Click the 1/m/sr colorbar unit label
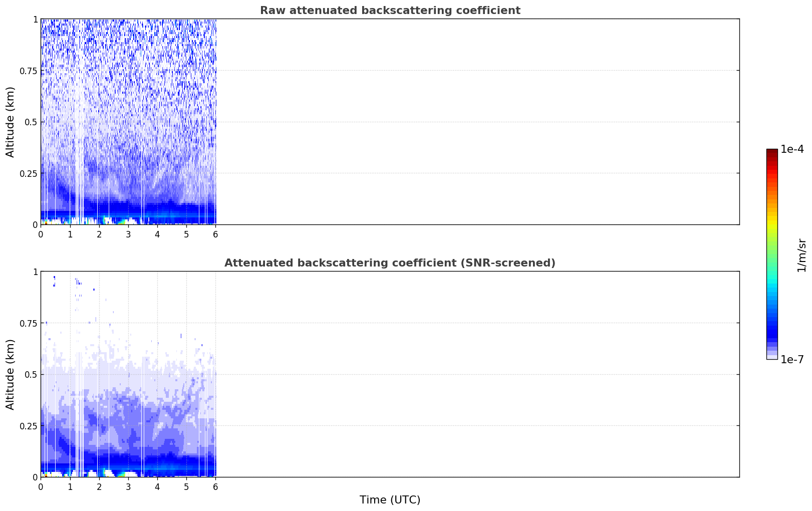Screen dimensions: 812x511 (801, 254)
